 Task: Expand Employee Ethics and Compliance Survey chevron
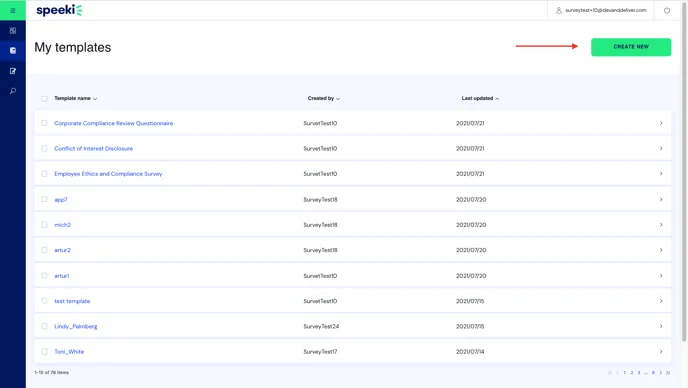click(x=661, y=174)
